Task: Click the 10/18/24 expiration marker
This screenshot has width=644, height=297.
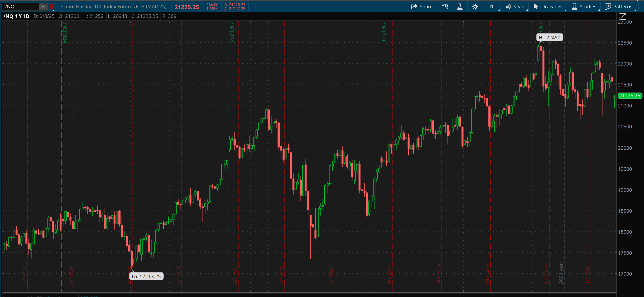Action: [x=438, y=273]
